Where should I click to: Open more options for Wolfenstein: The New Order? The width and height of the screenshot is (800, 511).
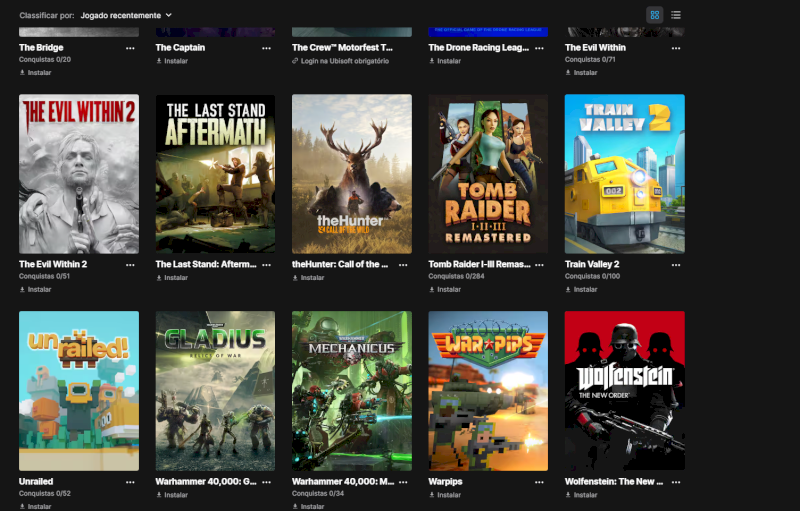tap(676, 482)
